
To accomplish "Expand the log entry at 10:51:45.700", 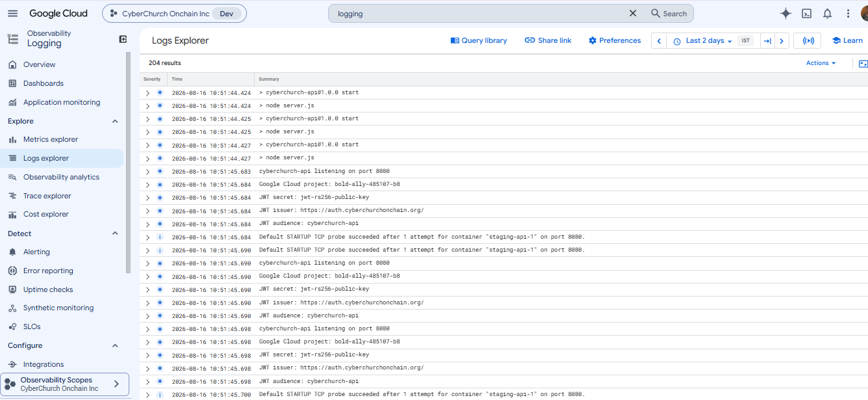I will click(x=147, y=395).
